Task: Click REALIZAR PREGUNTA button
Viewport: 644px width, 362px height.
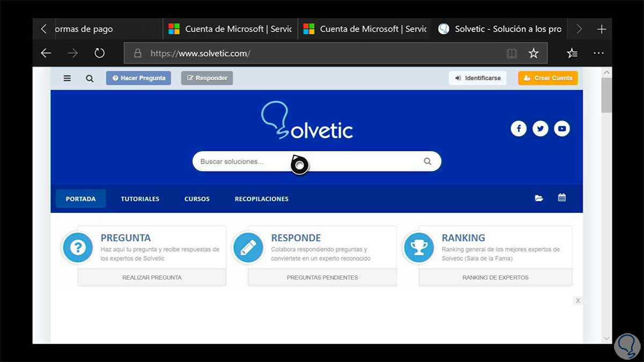Action: (x=152, y=277)
